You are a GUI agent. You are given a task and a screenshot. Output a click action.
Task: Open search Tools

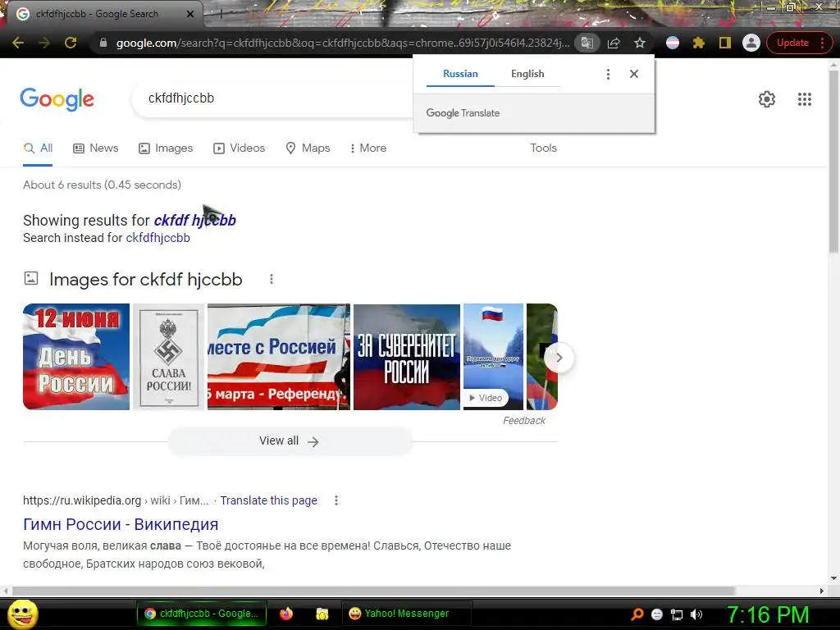(x=543, y=148)
